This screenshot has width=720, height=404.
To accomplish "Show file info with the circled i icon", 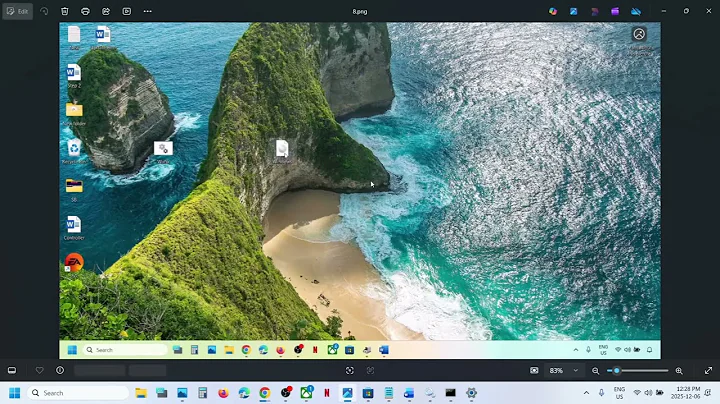I will [60, 370].
